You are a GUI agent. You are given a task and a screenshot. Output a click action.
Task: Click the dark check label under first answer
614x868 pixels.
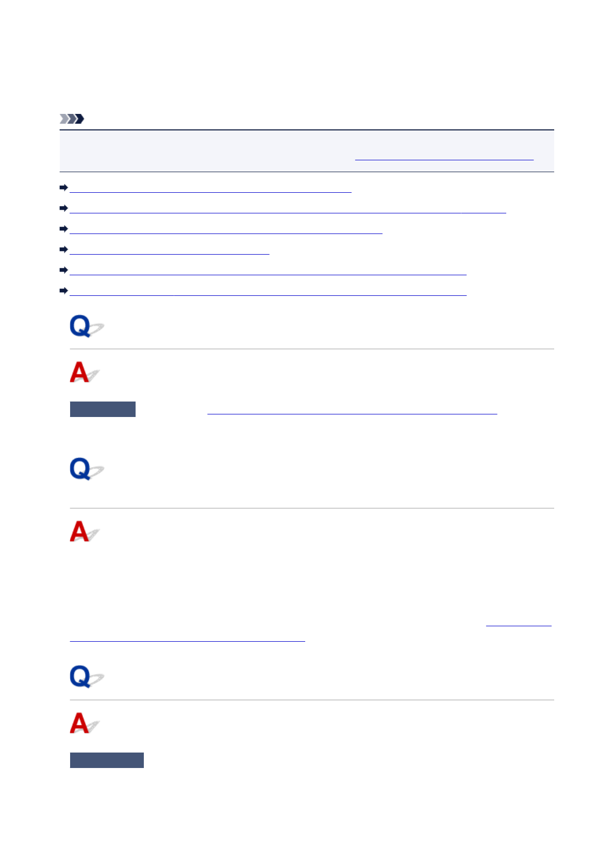click(x=103, y=409)
